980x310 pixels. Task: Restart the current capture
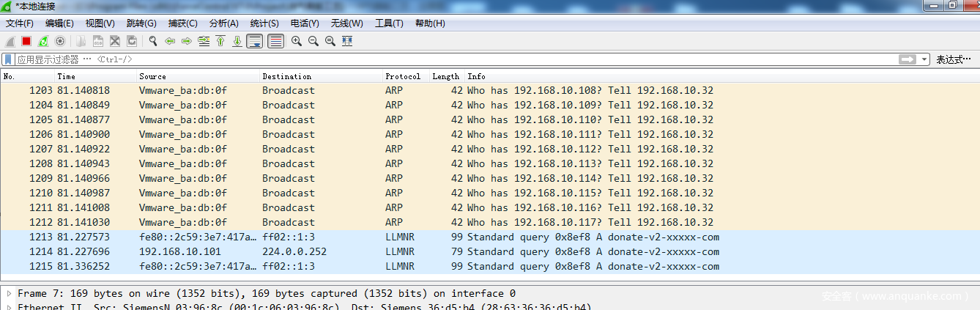pos(43,41)
